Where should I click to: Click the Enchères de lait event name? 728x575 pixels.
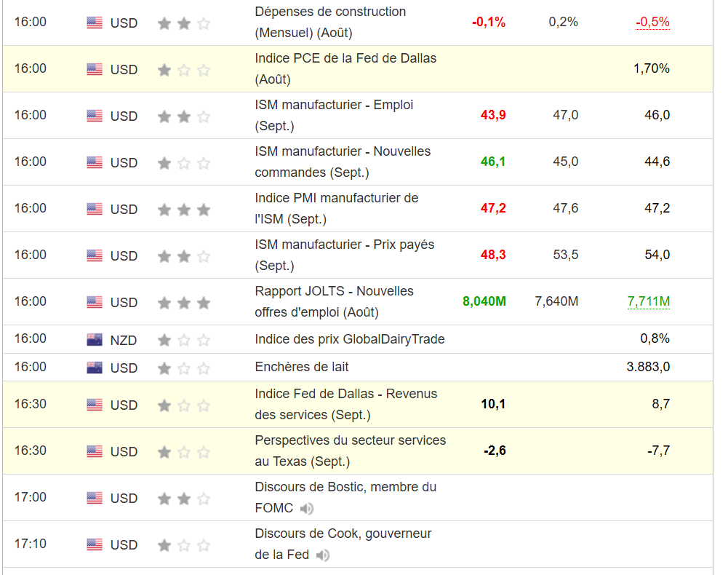coord(307,367)
